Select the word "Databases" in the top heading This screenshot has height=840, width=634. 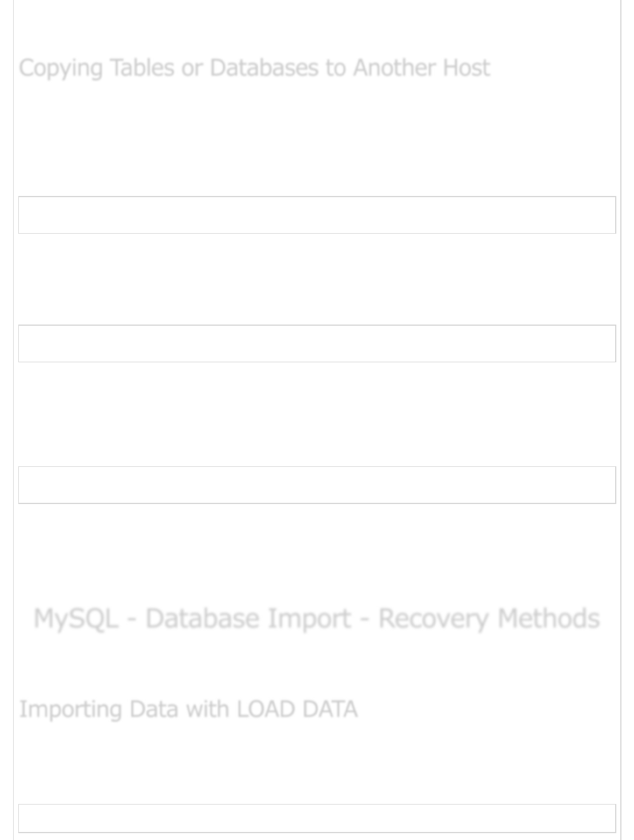264,68
